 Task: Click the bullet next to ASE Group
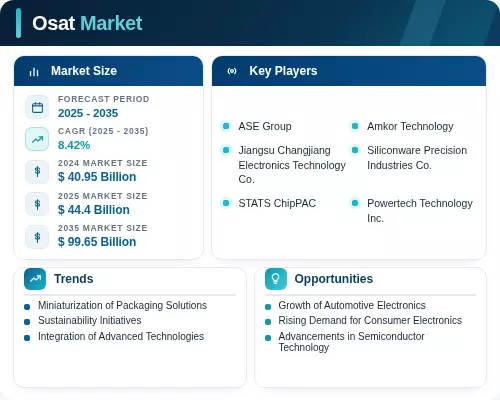(226, 126)
